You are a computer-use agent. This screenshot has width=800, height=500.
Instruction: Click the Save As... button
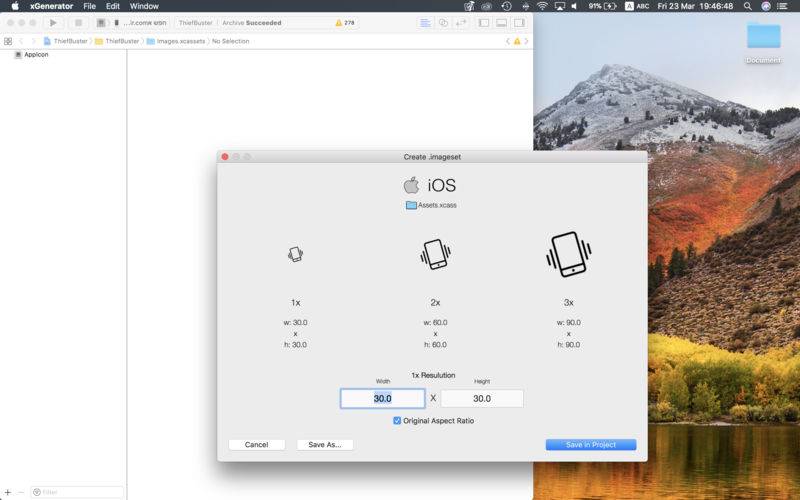[x=325, y=445]
